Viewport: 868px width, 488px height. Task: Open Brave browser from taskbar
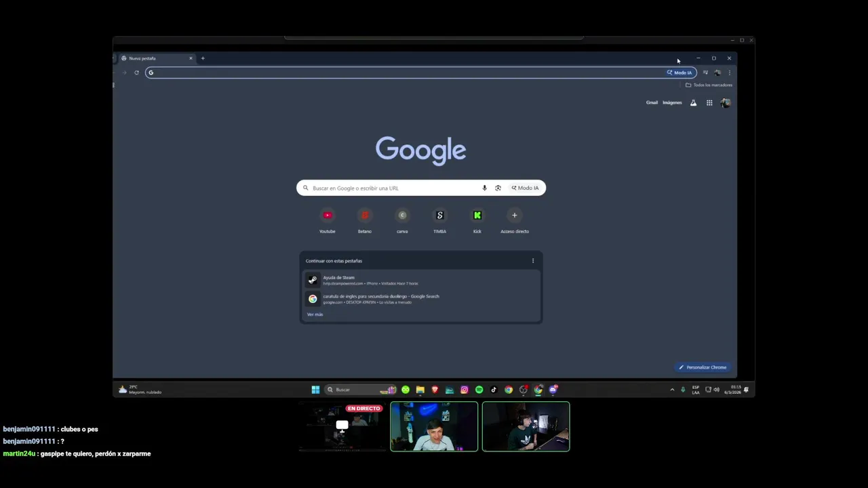point(435,390)
